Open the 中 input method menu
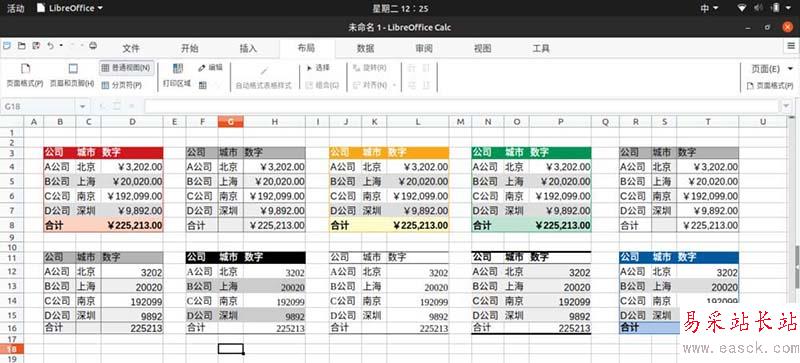Screen dimensions: 800x363 (709, 8)
